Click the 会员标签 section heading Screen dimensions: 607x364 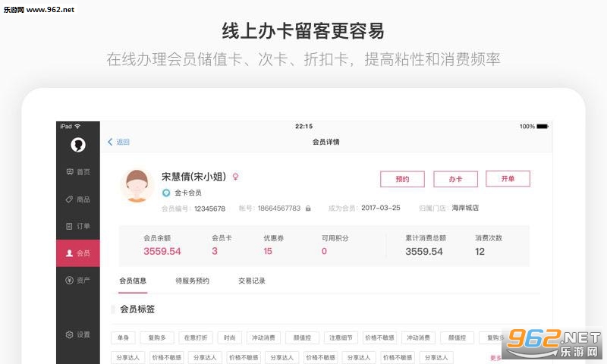137,309
